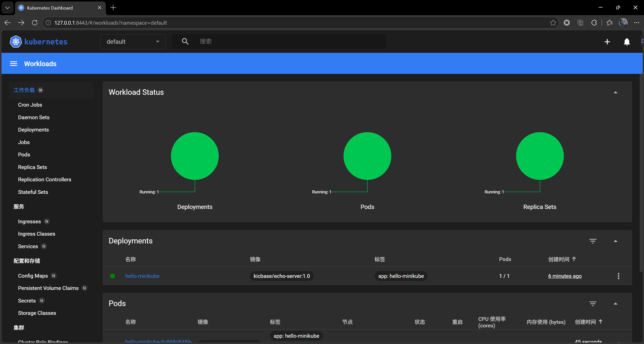The image size is (644, 344).
Task: Collapse the Workload Status panel
Action: point(616,93)
